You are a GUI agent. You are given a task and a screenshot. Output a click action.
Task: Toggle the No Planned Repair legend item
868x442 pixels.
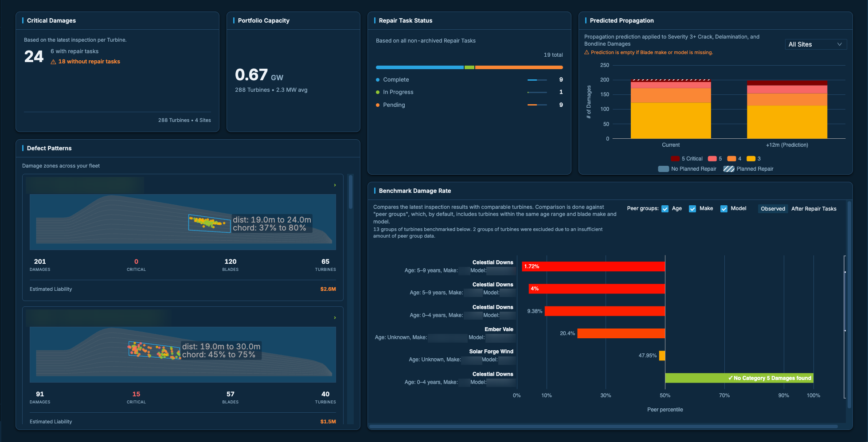(x=687, y=169)
